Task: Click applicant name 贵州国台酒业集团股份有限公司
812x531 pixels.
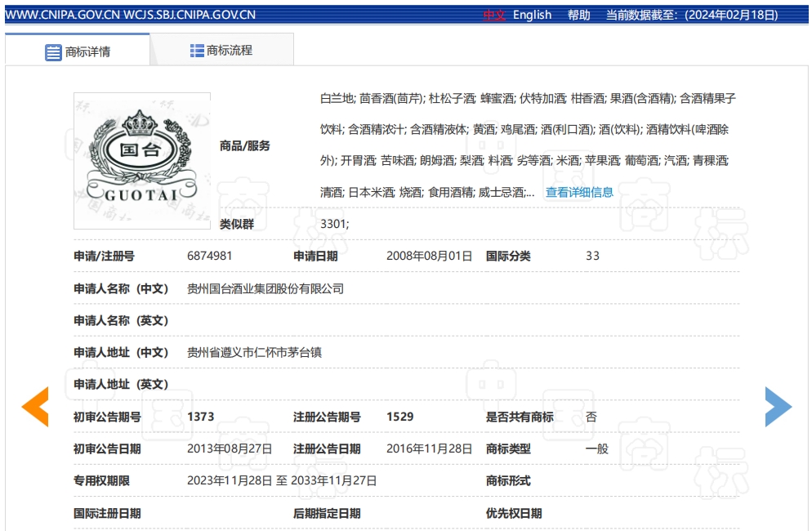Action: pyautogui.click(x=265, y=288)
